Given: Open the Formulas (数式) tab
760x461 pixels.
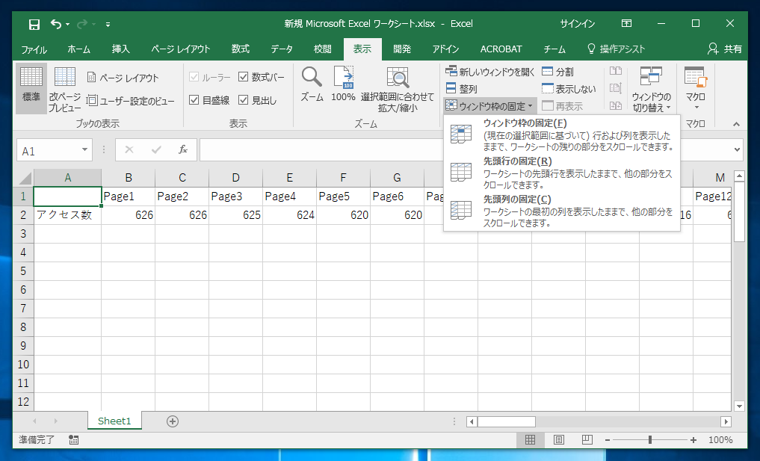Looking at the screenshot, I should pyautogui.click(x=240, y=49).
